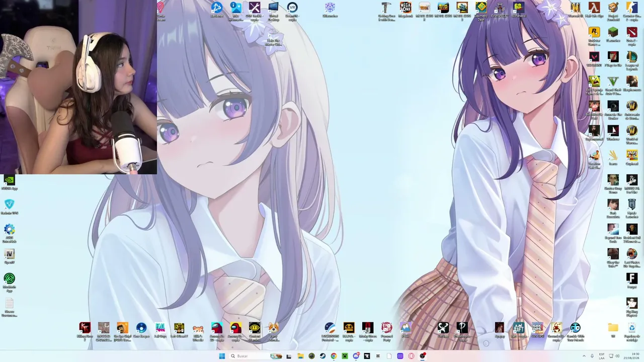The width and height of the screenshot is (644, 362).
Task: Open Discord from the taskbar
Action: (x=356, y=356)
